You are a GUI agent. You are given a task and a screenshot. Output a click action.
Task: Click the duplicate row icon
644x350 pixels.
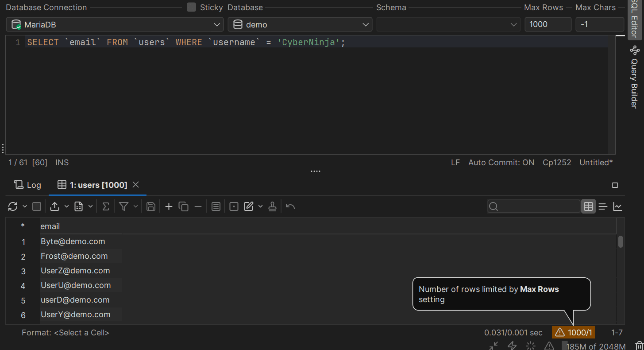coord(183,206)
